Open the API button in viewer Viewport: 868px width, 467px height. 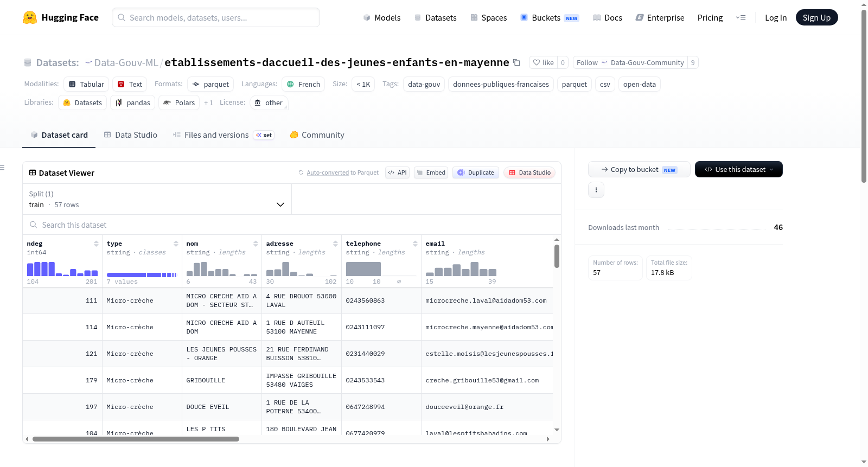coord(397,172)
